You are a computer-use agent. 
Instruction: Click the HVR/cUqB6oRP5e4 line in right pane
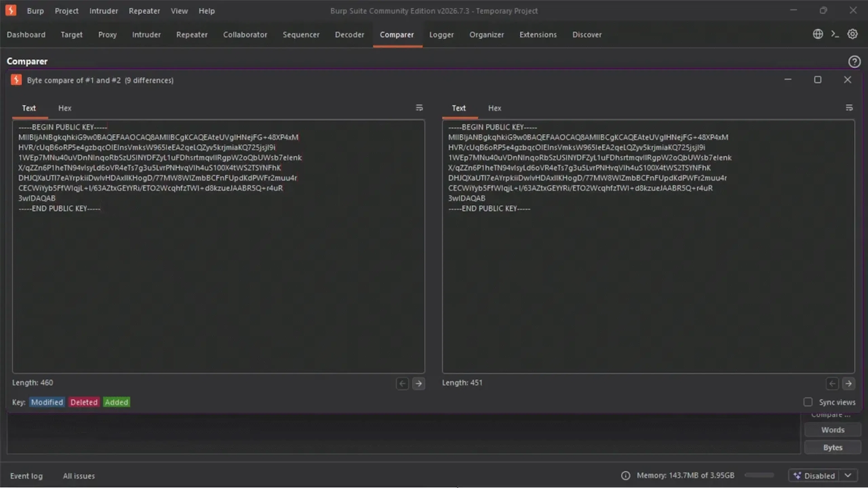pyautogui.click(x=577, y=148)
